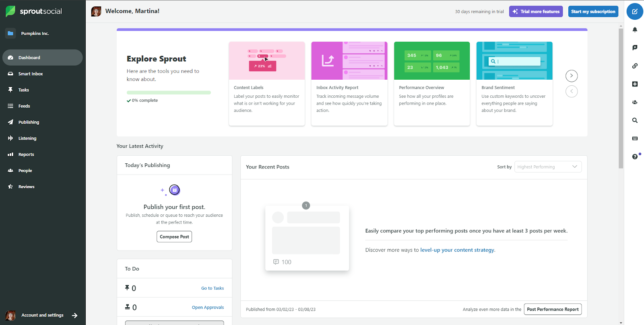The width and height of the screenshot is (644, 325).
Task: Expand the Sort by Highest Performing dropdown
Action: coord(547,167)
